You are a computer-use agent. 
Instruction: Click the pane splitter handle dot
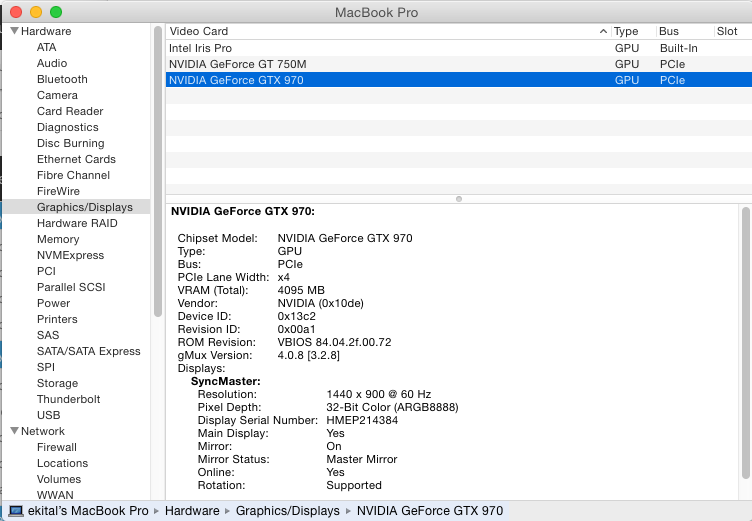point(458,199)
